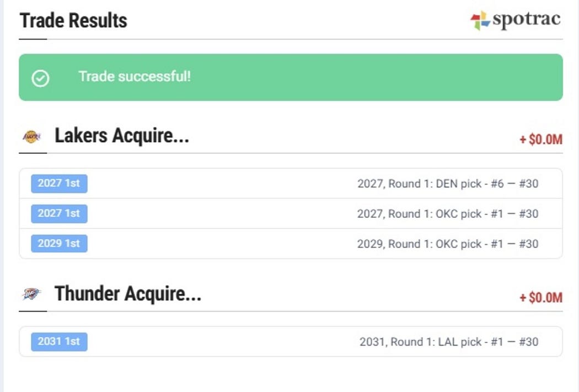Select the 2031 1st pick badge
This screenshot has height=392, width=579.
coord(59,341)
